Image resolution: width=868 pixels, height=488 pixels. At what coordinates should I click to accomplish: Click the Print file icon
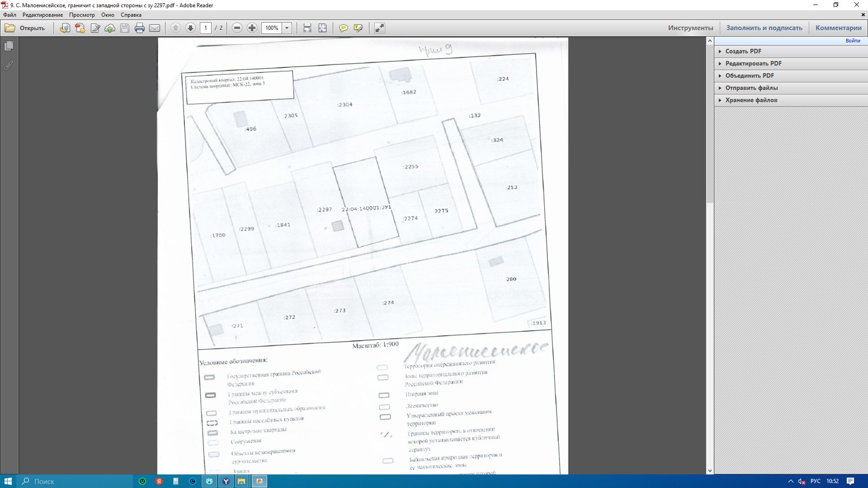click(139, 28)
